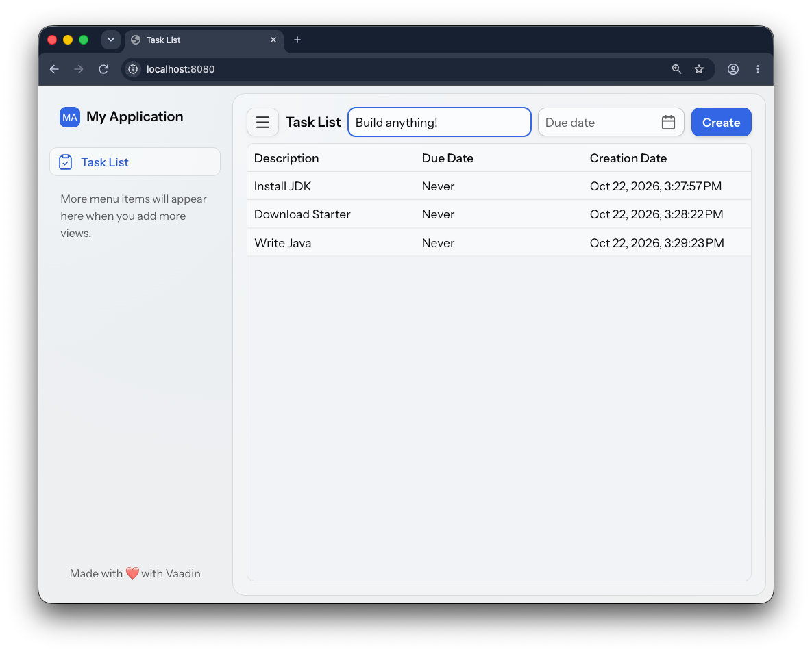Click the 3:27:57 PM creation date

pos(656,186)
